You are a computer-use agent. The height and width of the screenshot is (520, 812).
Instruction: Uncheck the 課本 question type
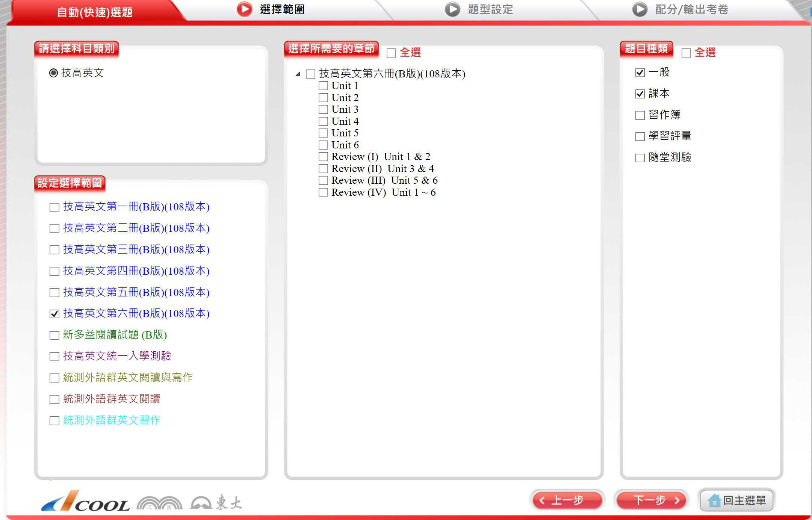tap(640, 94)
